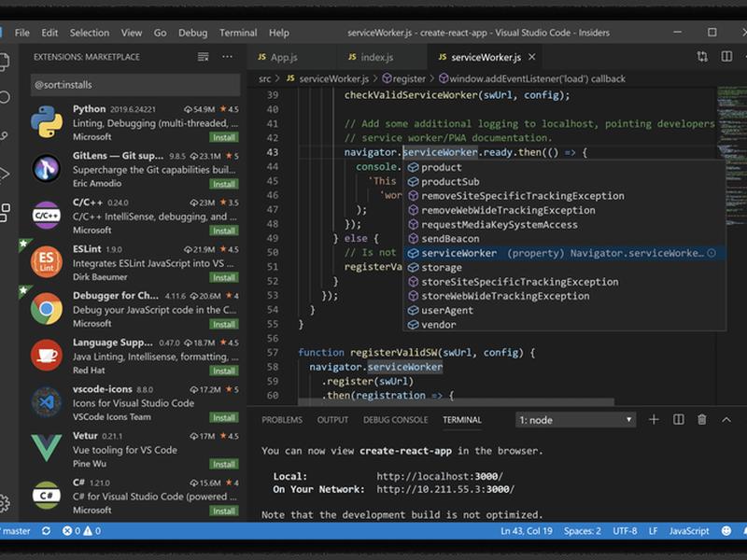
Task: Show details info icon for serviceWorker suggestion
Action: [x=712, y=253]
